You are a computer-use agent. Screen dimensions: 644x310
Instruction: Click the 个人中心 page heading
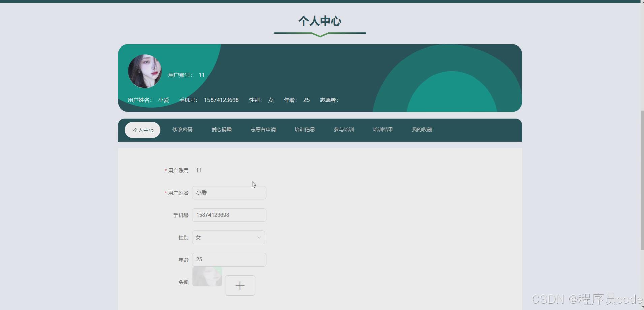(320, 21)
